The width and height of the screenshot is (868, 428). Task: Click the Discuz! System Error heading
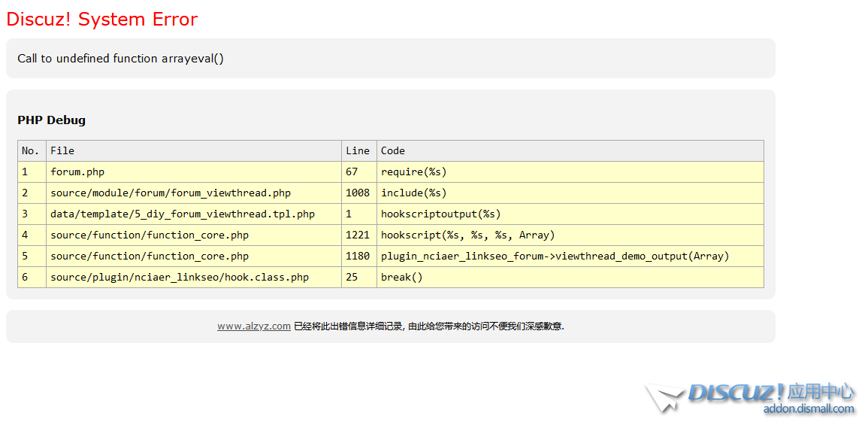102,20
